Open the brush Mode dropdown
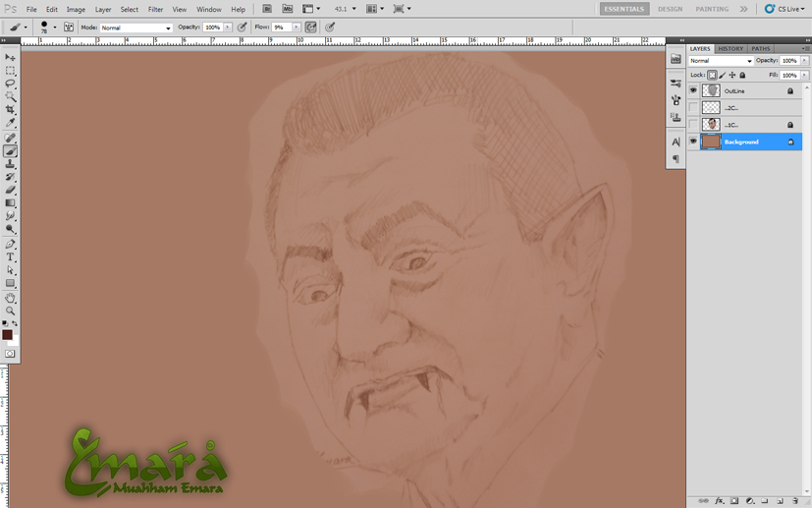The width and height of the screenshot is (812, 508). click(x=136, y=28)
